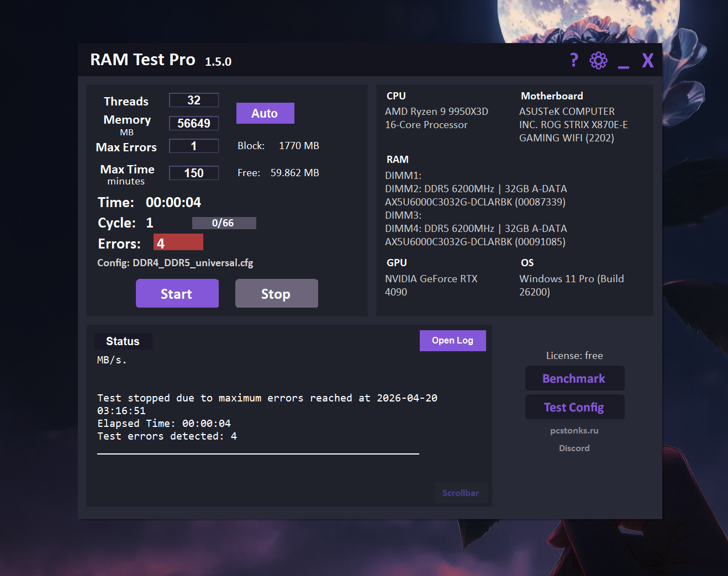Click the Cycle: 1 readout
This screenshot has width=728, height=576.
click(125, 223)
